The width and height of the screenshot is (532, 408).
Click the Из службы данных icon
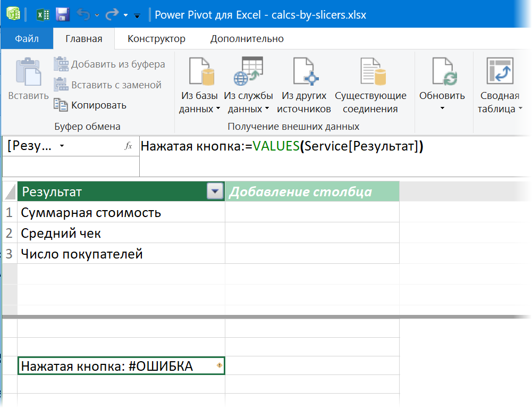[248, 71]
